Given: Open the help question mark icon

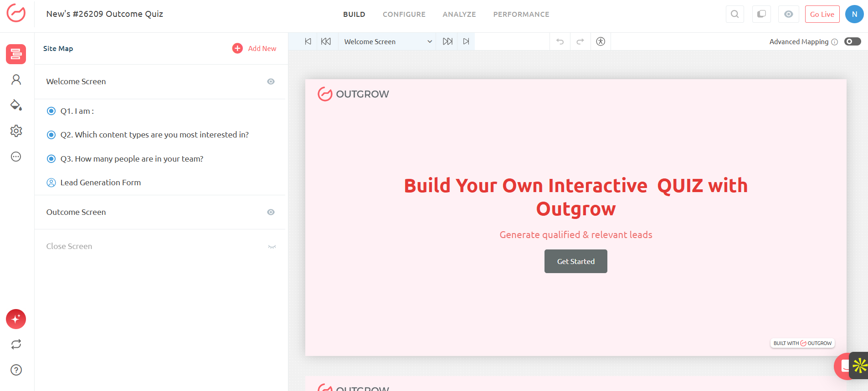Looking at the screenshot, I should [16, 370].
